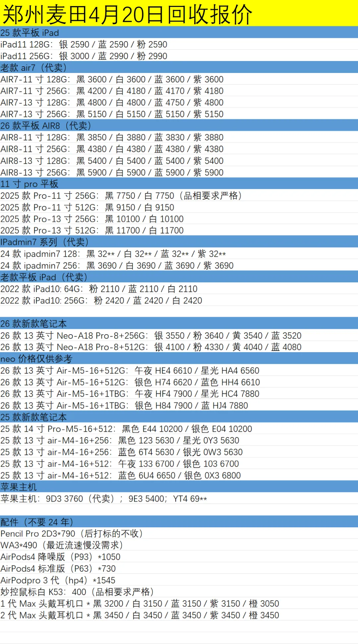The image size is (358, 644).
Task: Select the 老款 air7（代卖）header
Action: [x=179, y=67]
